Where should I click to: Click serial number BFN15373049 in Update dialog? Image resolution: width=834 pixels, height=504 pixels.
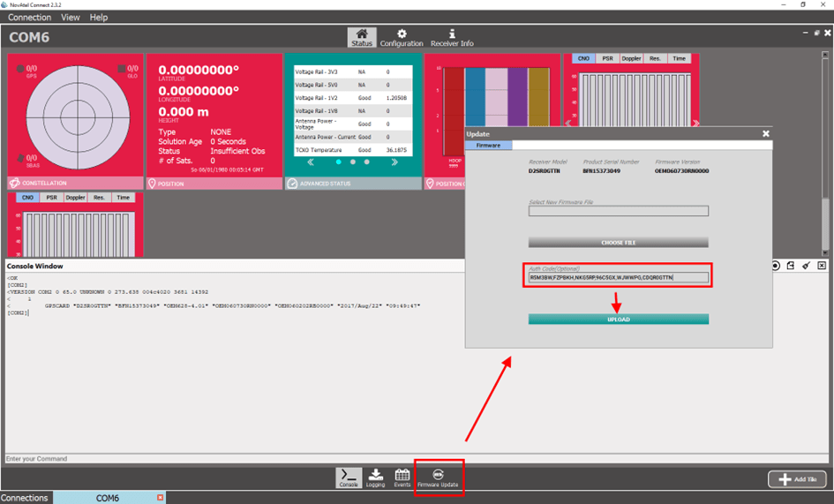click(x=601, y=171)
